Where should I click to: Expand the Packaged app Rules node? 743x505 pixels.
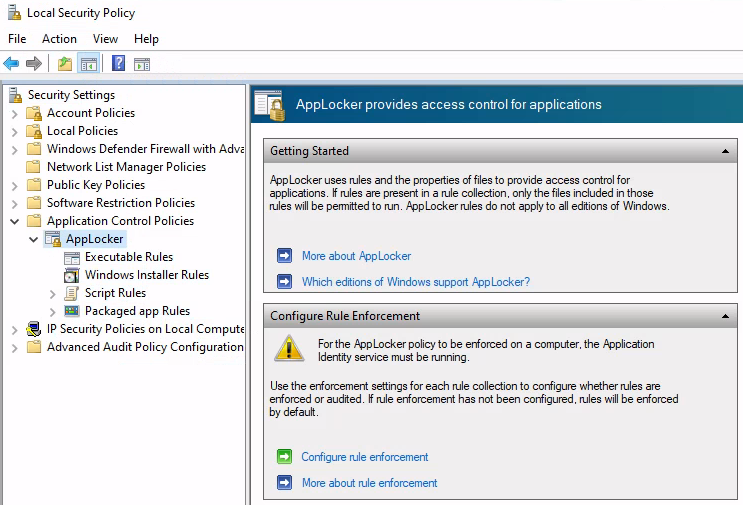(53, 311)
